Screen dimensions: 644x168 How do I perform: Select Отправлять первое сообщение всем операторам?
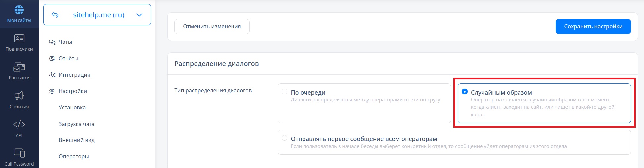(284, 138)
